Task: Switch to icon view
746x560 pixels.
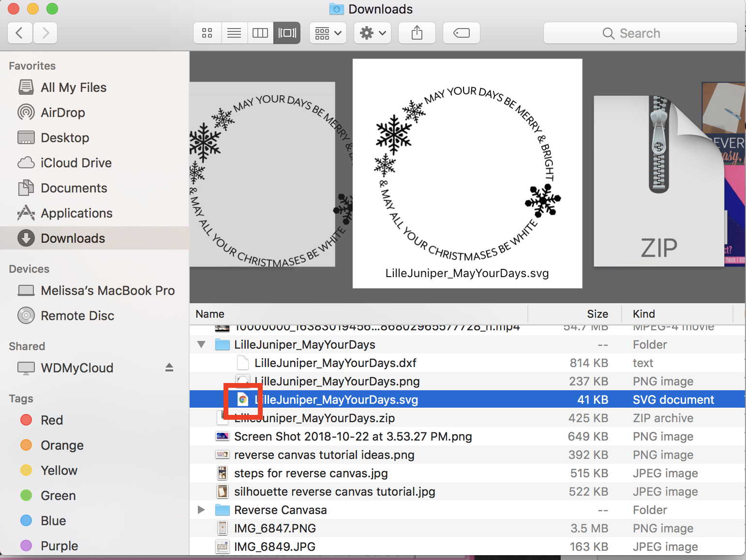Action: tap(207, 32)
